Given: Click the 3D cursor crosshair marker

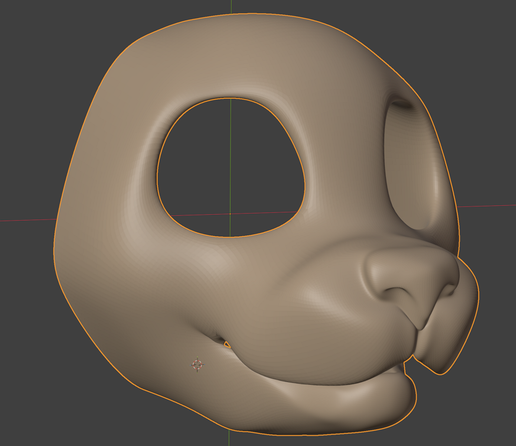Looking at the screenshot, I should click(197, 364).
